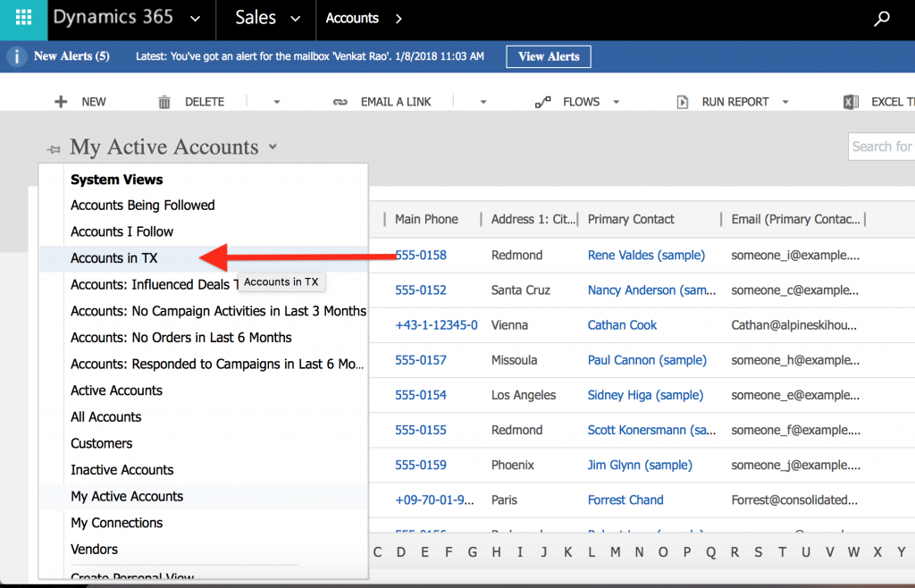915x588 pixels.
Task: Expand the Run Report dropdown arrow
Action: tap(785, 102)
